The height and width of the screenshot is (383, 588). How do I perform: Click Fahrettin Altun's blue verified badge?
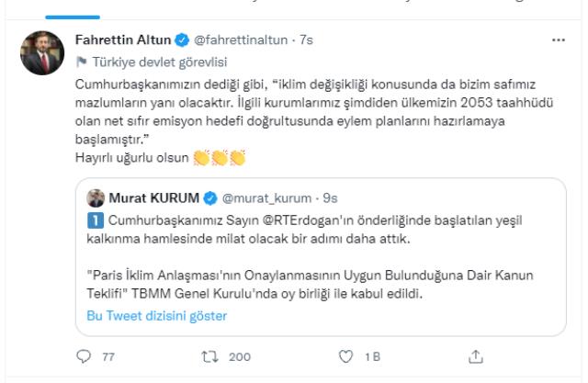182,39
